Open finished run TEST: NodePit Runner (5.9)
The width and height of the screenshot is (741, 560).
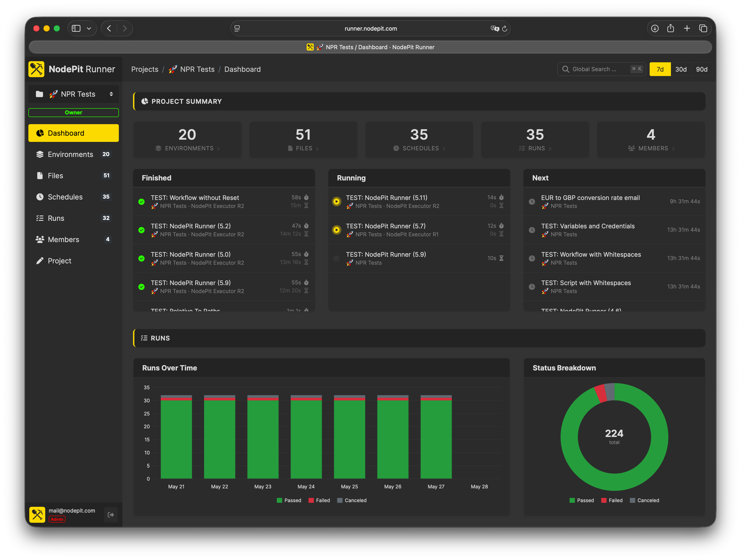[224, 287]
